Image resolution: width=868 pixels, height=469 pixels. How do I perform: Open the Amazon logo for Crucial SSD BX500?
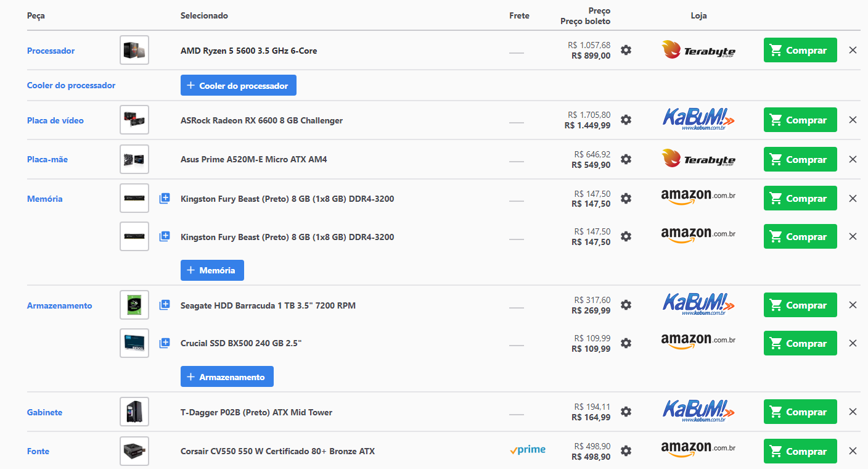click(x=698, y=341)
